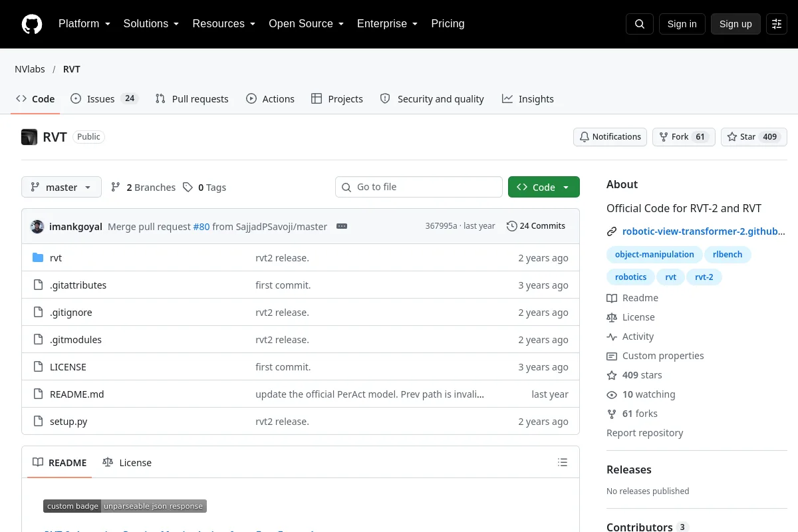Image resolution: width=798 pixels, height=532 pixels.
Task: Star the RVT repository
Action: coord(754,137)
